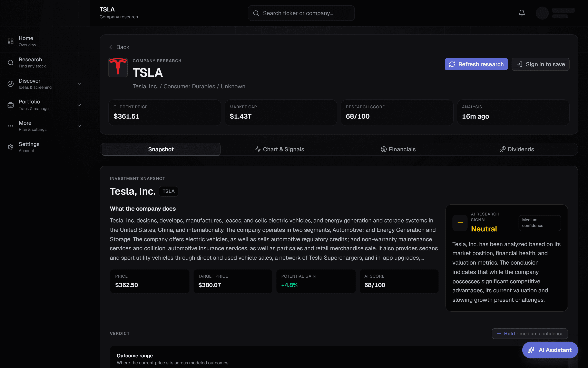The image size is (588, 368).
Task: Click Sign in to save
Action: [541, 64]
